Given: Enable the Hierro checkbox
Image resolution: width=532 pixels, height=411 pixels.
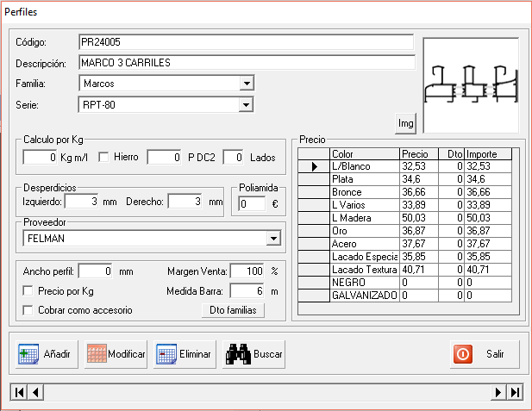Looking at the screenshot, I should [103, 157].
